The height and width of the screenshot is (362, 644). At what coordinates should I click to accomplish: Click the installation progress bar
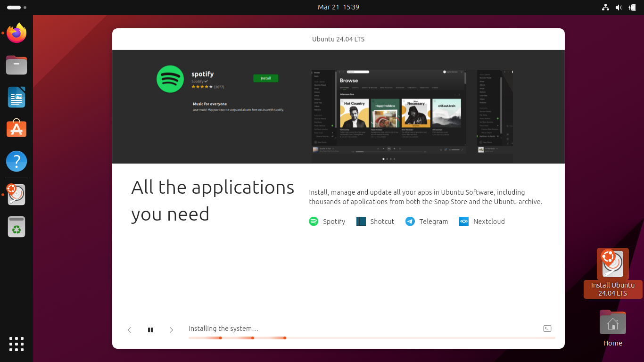372,338
